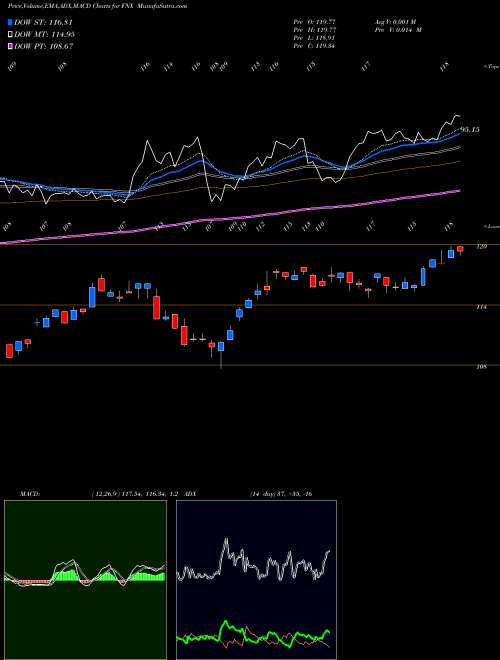The image size is (500, 660).
Task: Click the 108 price axis label
Action: click(x=481, y=367)
